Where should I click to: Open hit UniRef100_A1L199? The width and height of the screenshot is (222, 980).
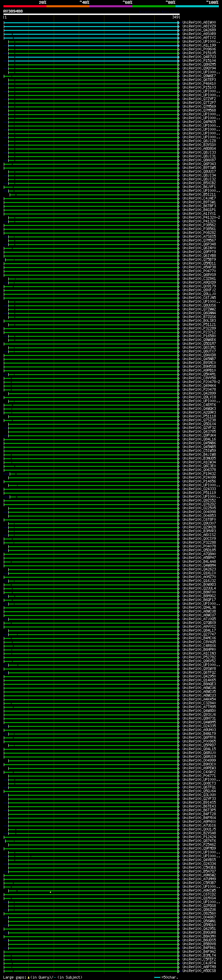tap(199, 46)
